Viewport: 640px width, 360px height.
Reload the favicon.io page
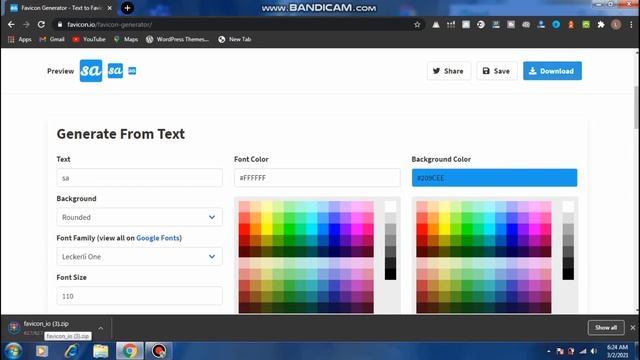pyautogui.click(x=41, y=24)
